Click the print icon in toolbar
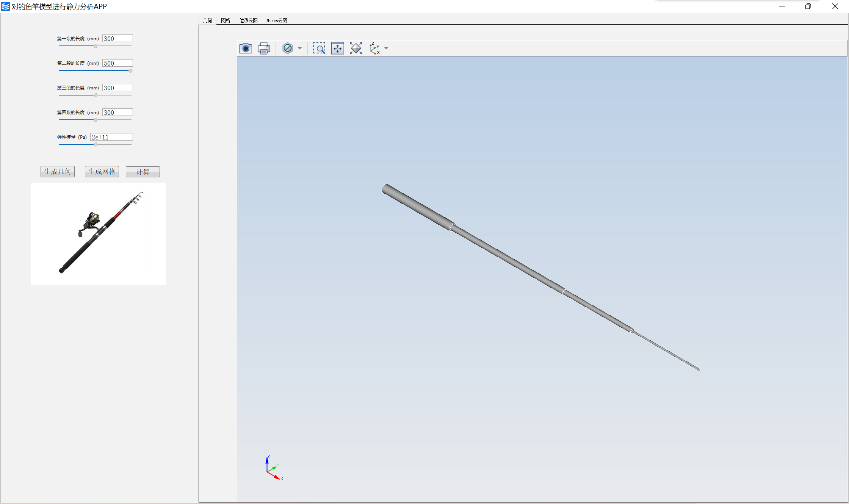The width and height of the screenshot is (849, 504). pyautogui.click(x=263, y=48)
